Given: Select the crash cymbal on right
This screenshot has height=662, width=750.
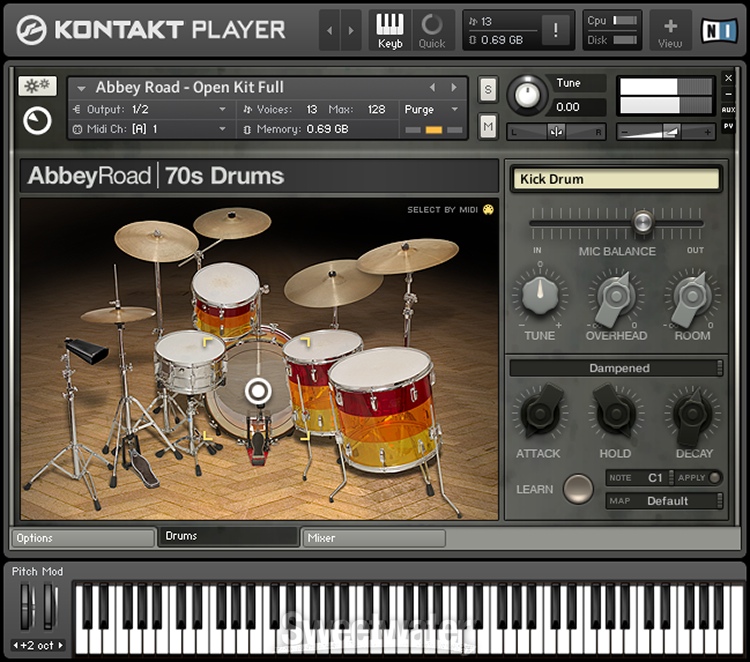Looking at the screenshot, I should (x=407, y=255).
